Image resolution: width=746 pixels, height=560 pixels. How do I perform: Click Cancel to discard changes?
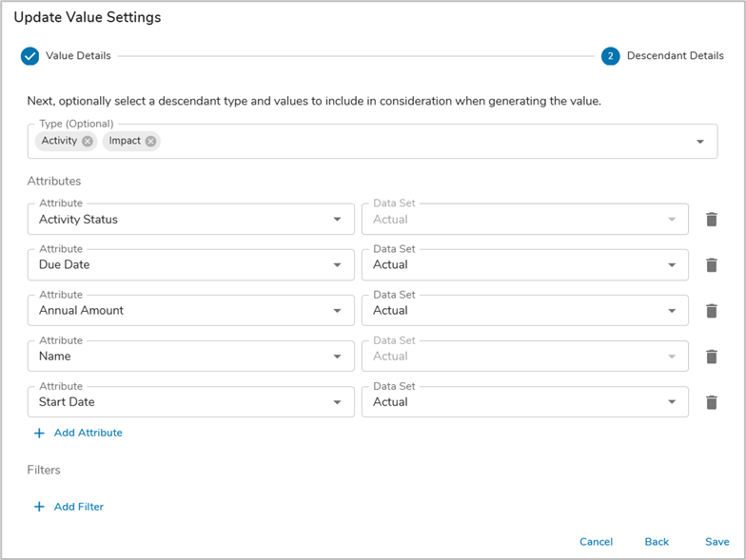click(x=596, y=542)
